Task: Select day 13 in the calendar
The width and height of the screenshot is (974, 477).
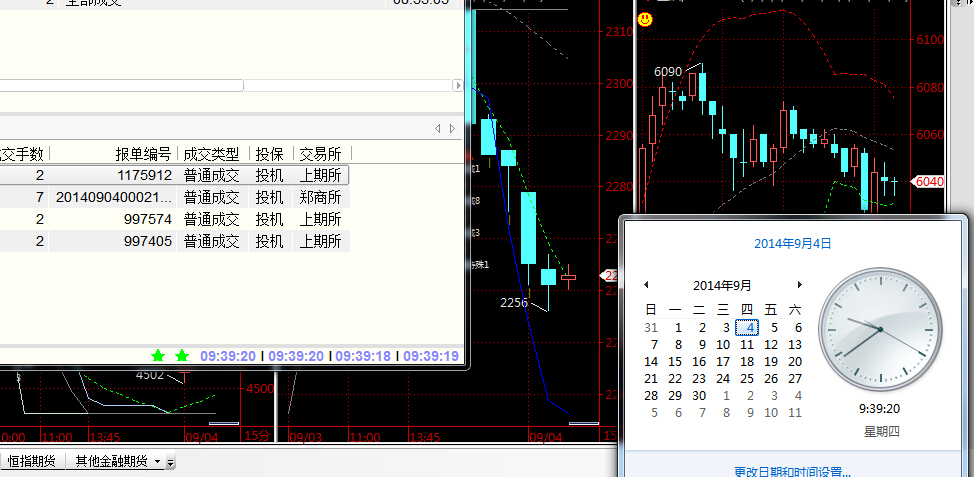Action: (x=795, y=345)
